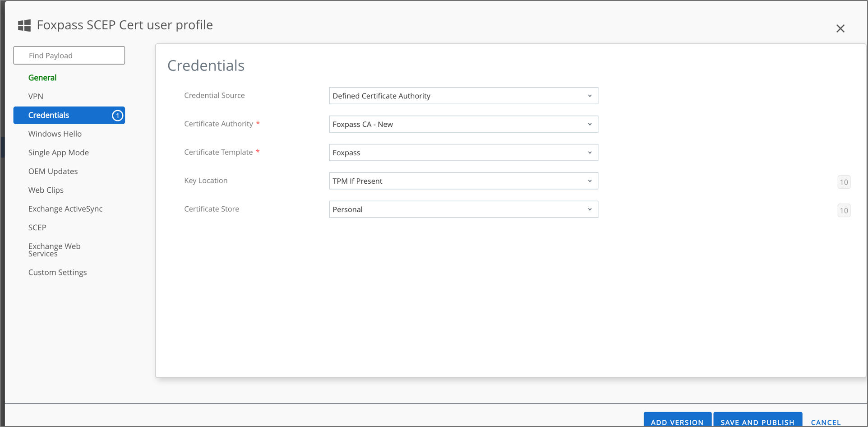Click the version badge beside Key Location
Screen dimensions: 868x427
pos(844,182)
